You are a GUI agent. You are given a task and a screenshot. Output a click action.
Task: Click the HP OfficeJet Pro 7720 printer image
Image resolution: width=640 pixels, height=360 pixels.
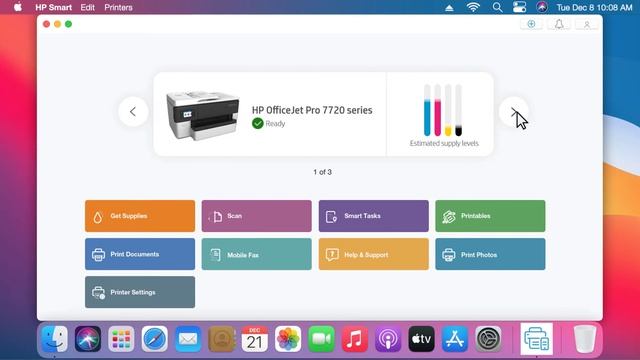point(202,115)
